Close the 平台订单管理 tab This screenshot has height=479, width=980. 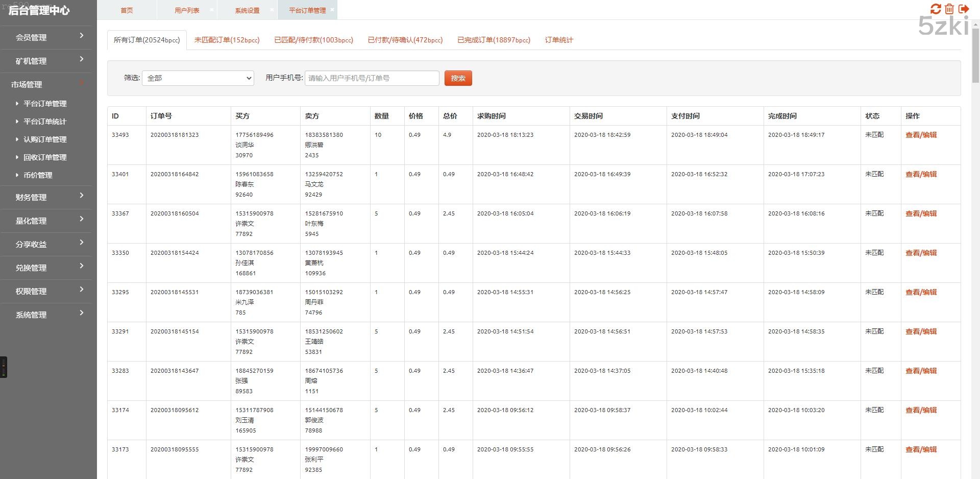(332, 10)
